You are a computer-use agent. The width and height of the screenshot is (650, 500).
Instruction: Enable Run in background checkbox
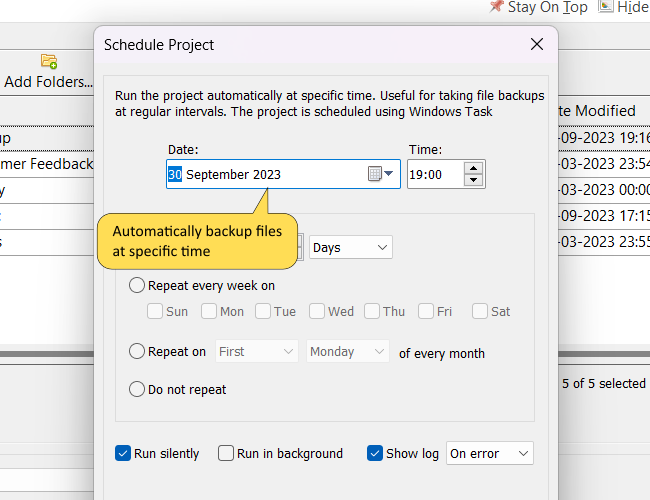pos(226,453)
